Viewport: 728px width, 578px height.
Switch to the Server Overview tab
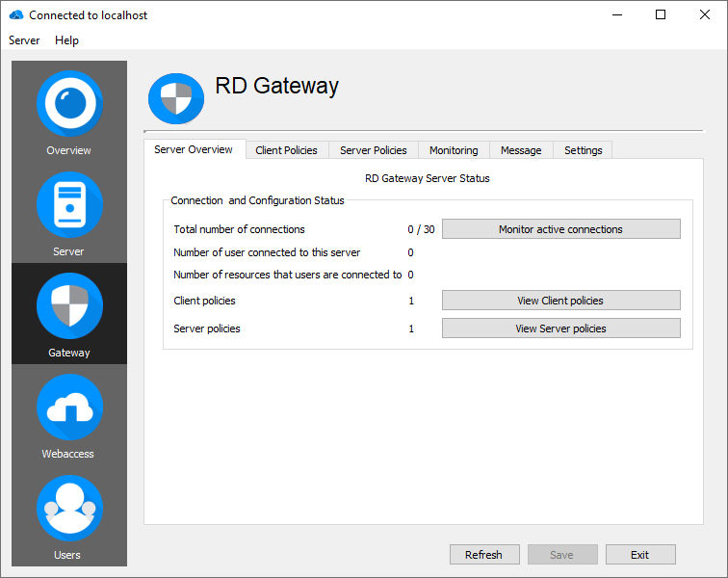pyautogui.click(x=194, y=149)
